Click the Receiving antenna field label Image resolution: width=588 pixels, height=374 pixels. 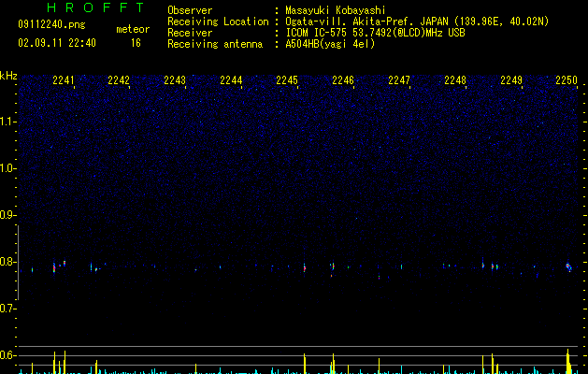point(215,44)
